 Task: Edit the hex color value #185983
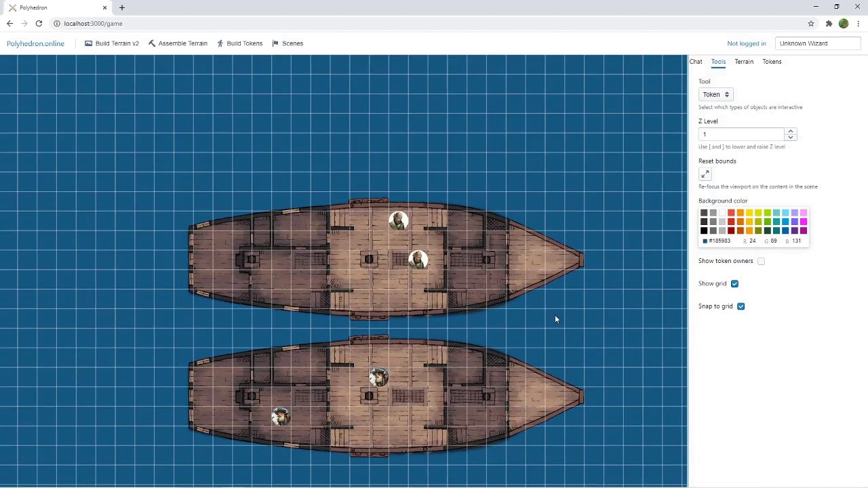tap(719, 241)
